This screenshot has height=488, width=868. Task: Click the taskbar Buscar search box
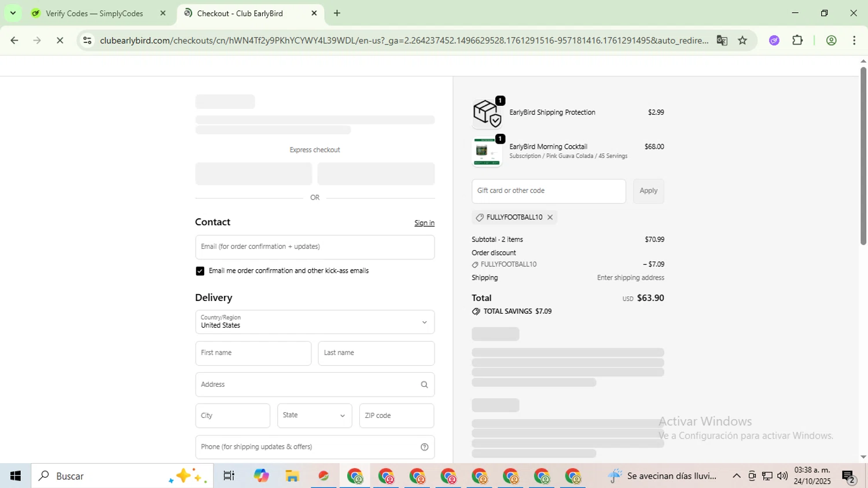[122, 476]
